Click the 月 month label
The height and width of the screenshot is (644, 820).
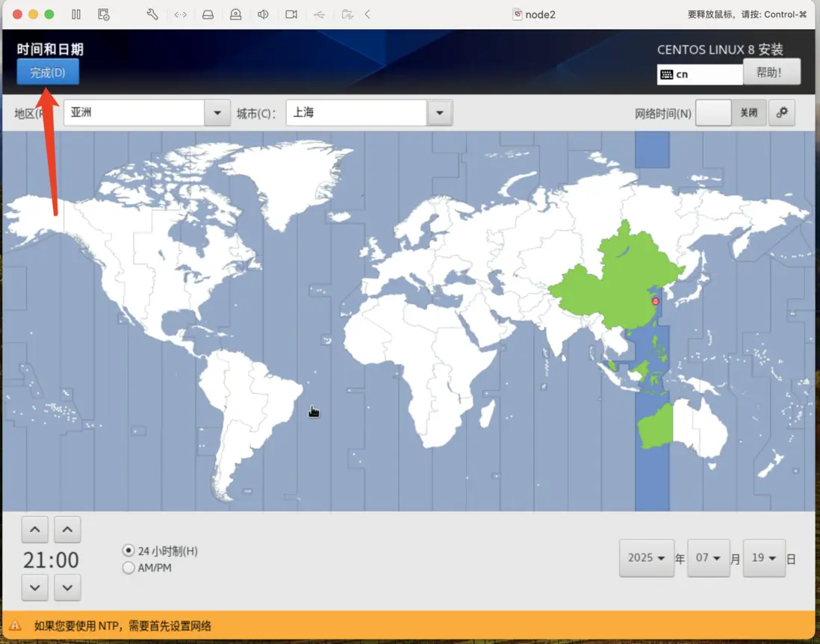[736, 560]
